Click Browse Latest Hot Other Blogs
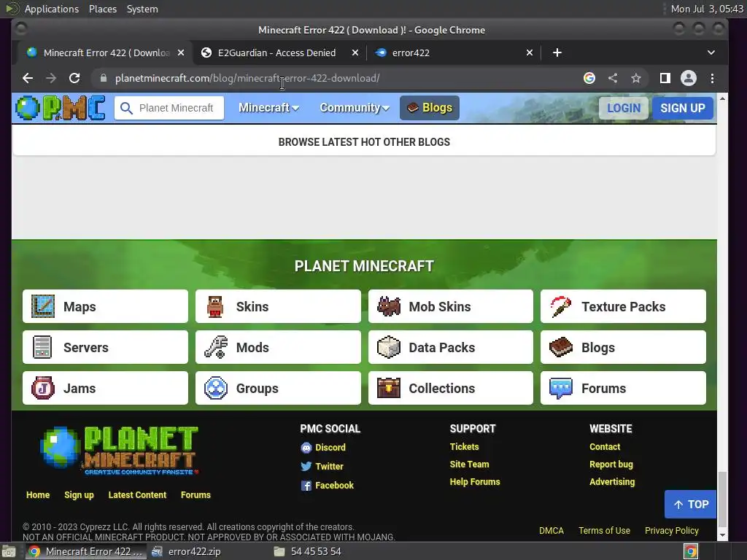 [364, 142]
